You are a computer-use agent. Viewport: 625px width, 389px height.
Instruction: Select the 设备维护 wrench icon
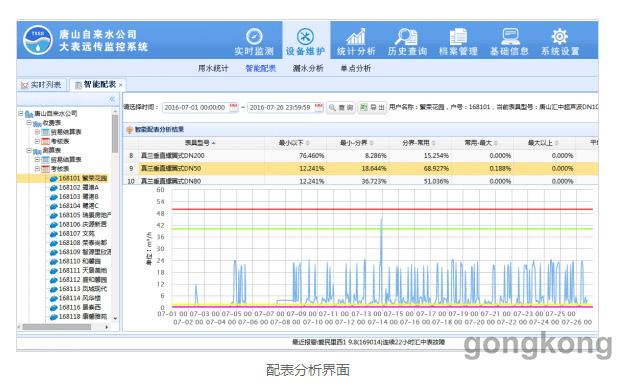click(305, 36)
